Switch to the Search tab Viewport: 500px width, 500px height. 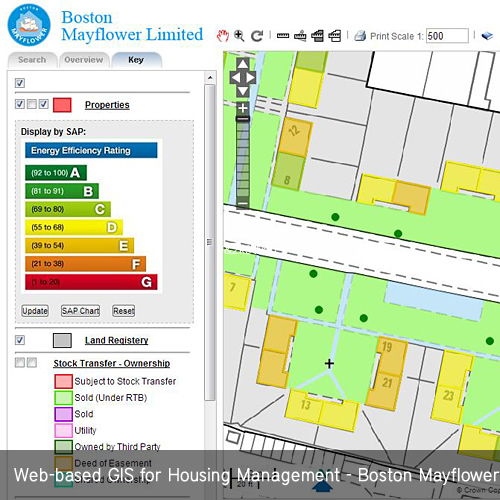click(32, 60)
